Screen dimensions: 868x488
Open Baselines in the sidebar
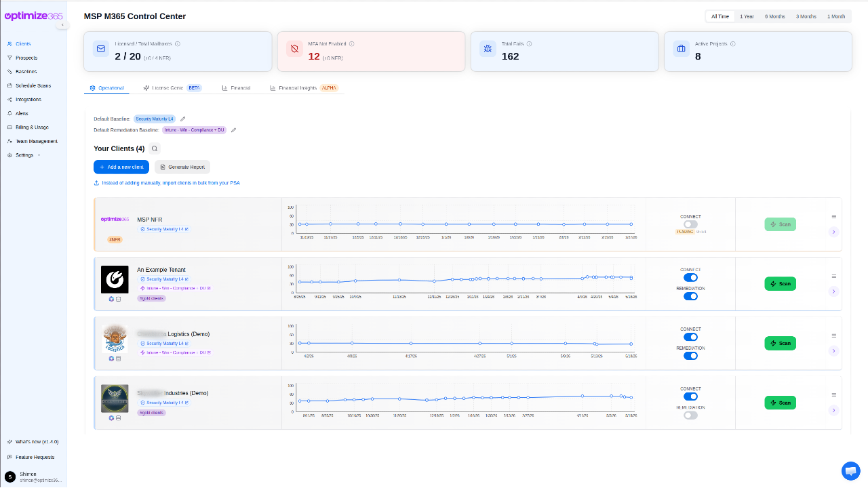tap(26, 72)
